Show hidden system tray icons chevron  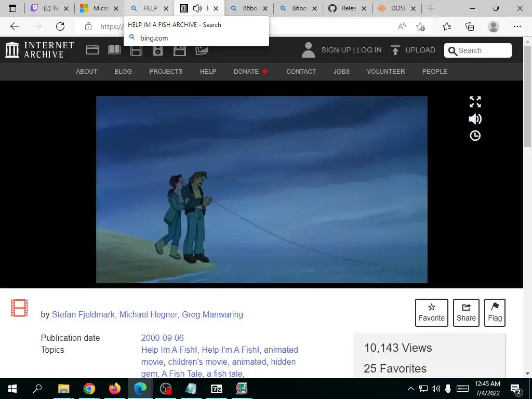click(410, 389)
